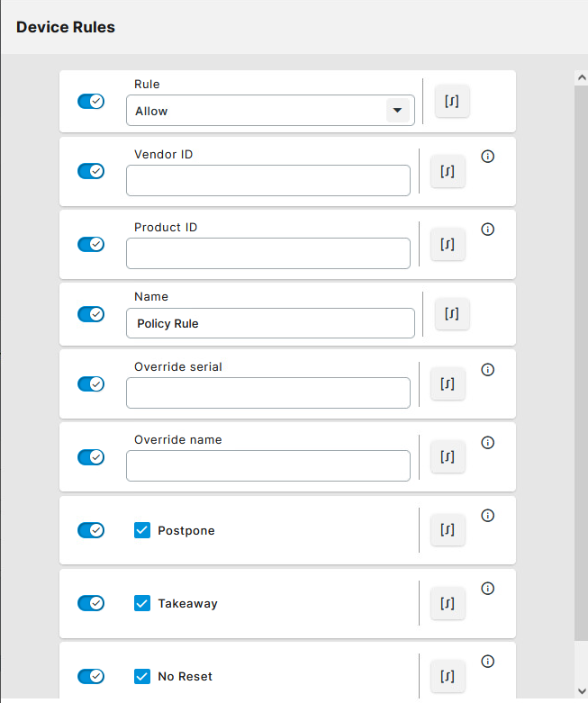Screen dimensions: 588x703
Task: Click the scrollbar down arrow
Action: point(581,690)
